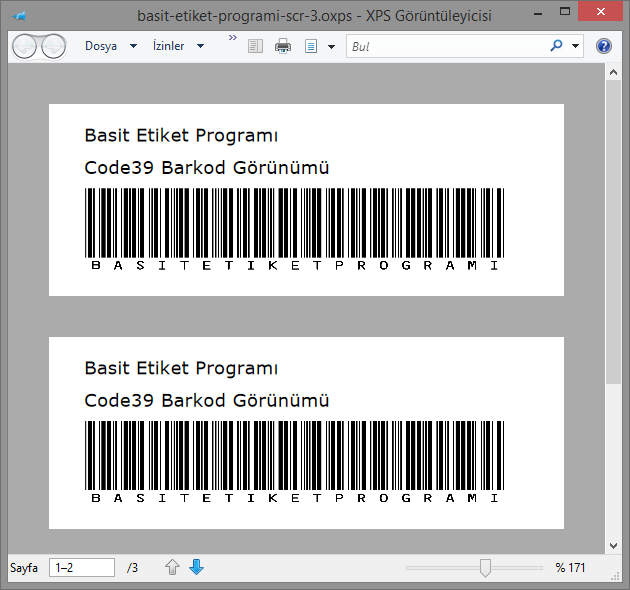Open the page view dropdown arrow

[331, 47]
